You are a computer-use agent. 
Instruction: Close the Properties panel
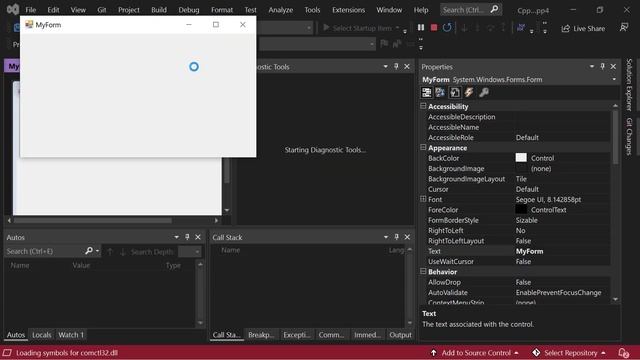(x=613, y=66)
